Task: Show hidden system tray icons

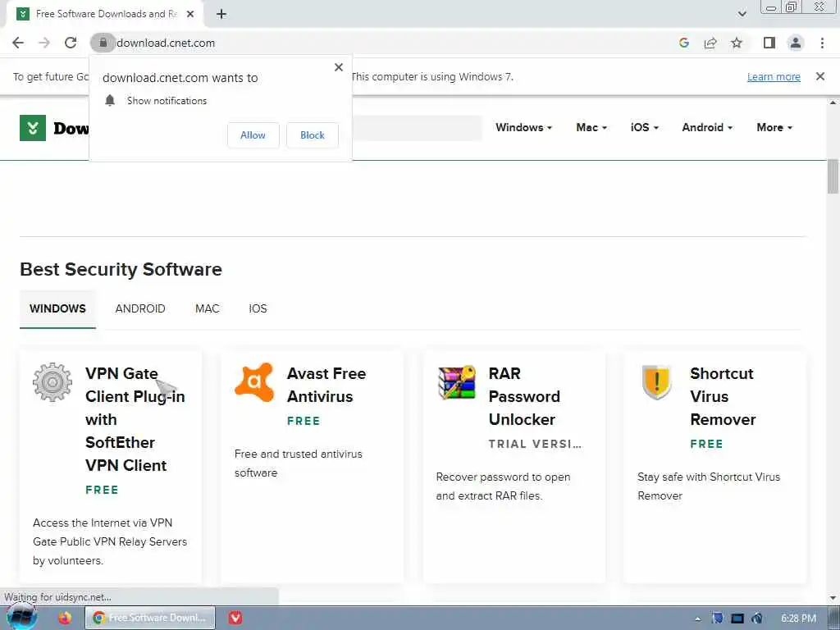Action: (697, 619)
